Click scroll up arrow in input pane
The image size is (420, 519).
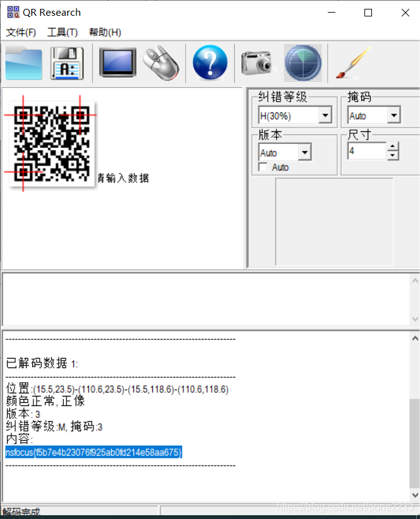pyautogui.click(x=415, y=281)
